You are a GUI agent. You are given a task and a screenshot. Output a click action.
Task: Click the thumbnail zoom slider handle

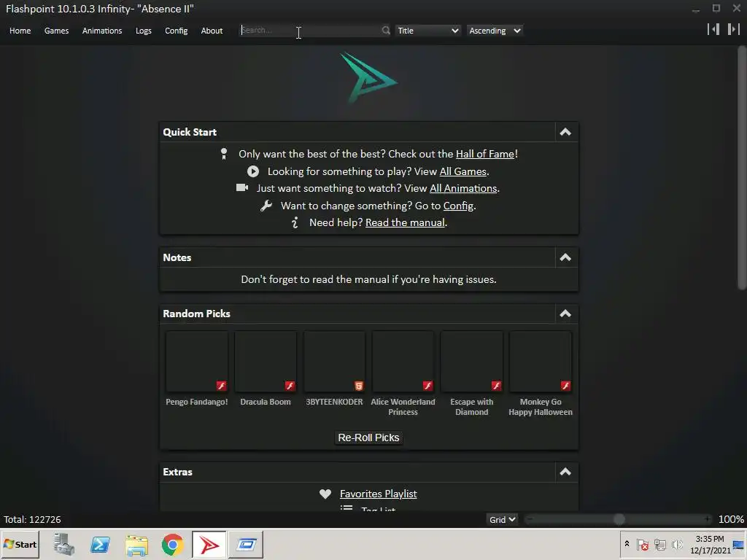coord(619,519)
